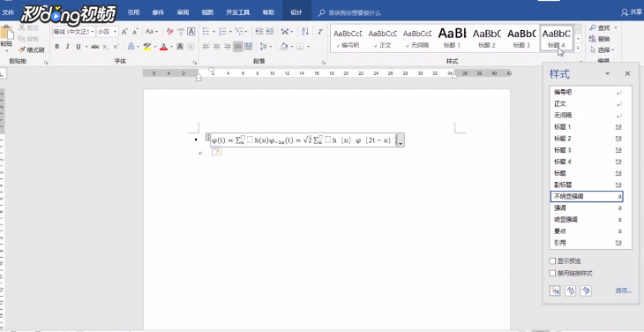This screenshot has height=332, width=644.
Task: Apply superscript formatting
Action: (x=116, y=47)
